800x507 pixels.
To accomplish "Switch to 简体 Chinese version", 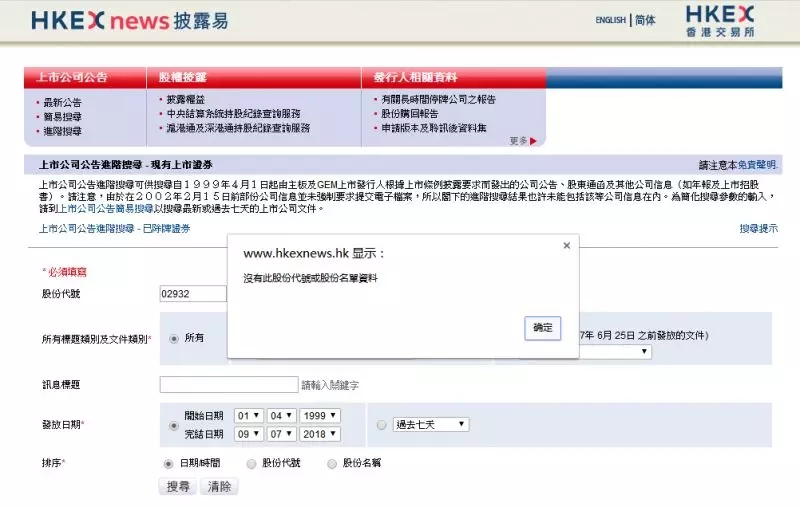I will (645, 20).
